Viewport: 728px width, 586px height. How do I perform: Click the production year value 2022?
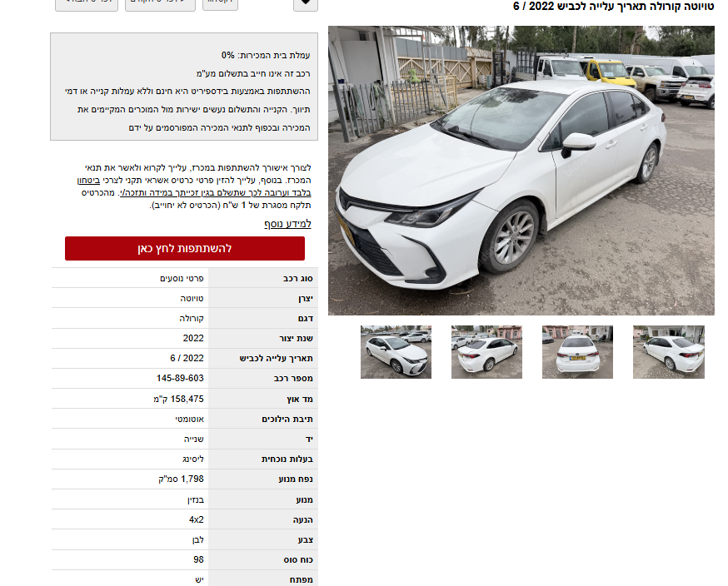(x=193, y=338)
